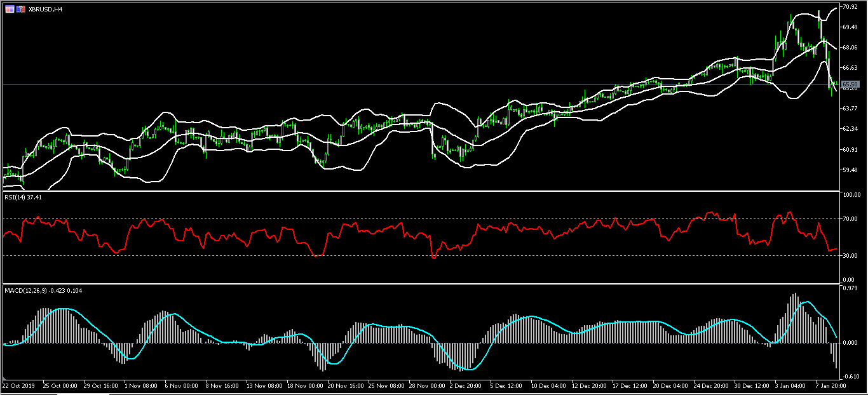The width and height of the screenshot is (868, 395).
Task: Click the 59.48 level on price axis
Action: [x=850, y=170]
